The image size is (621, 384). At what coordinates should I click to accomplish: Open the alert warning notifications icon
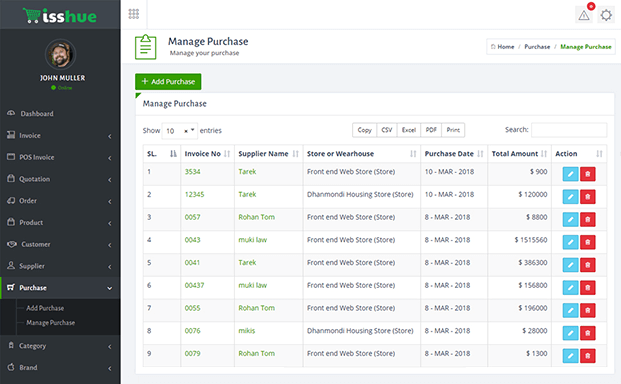pos(584,15)
